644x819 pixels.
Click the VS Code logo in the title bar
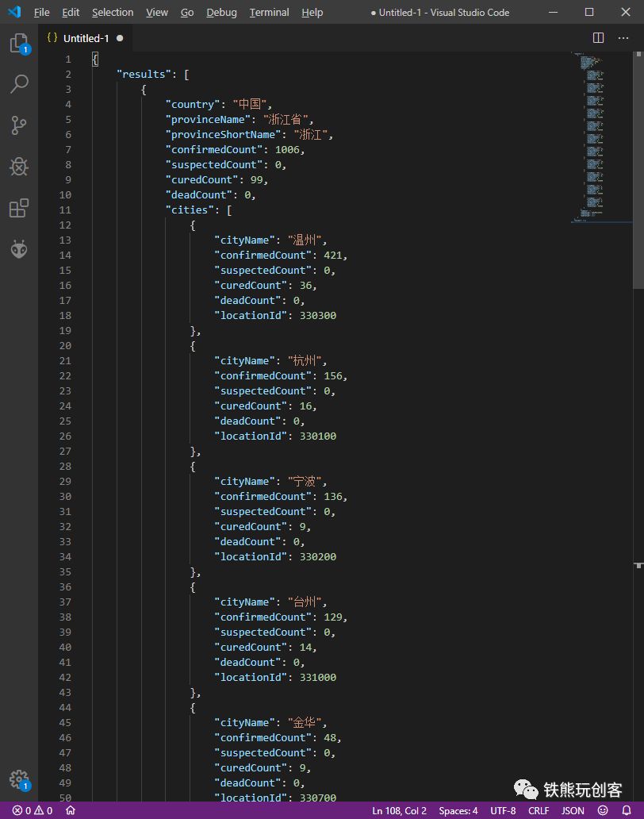[x=14, y=11]
